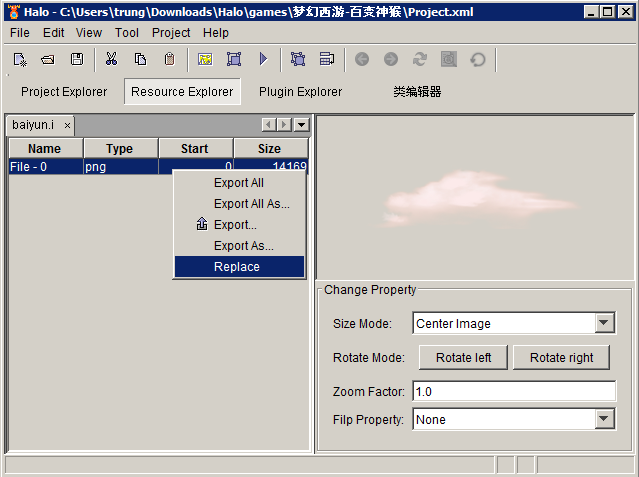The height and width of the screenshot is (477, 639).
Task: Click the yellow map editor toolbar icon
Action: point(205,60)
